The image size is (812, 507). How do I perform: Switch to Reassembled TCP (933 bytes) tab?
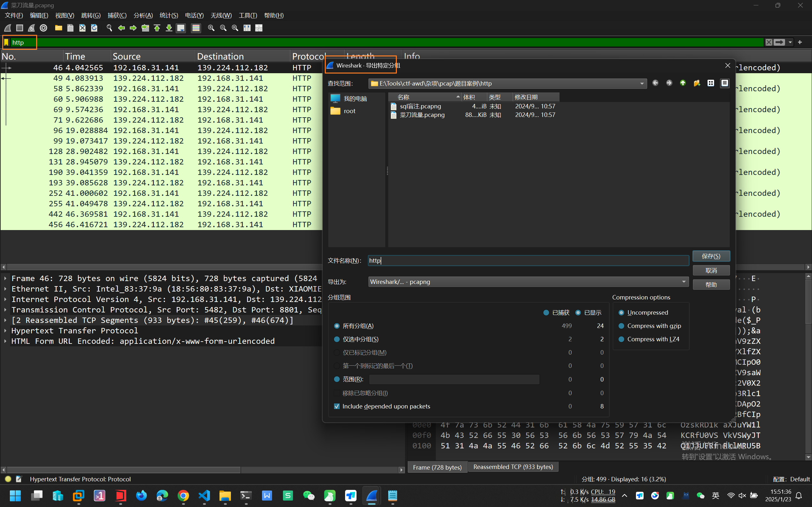point(513,467)
